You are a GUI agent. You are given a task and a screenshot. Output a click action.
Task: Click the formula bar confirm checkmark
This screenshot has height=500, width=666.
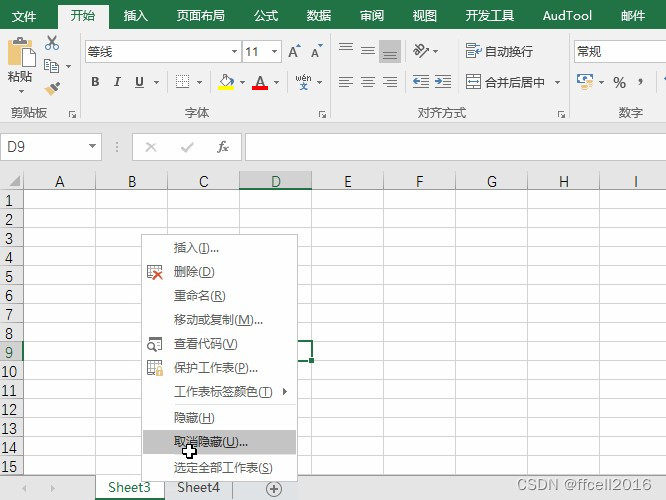[187, 147]
